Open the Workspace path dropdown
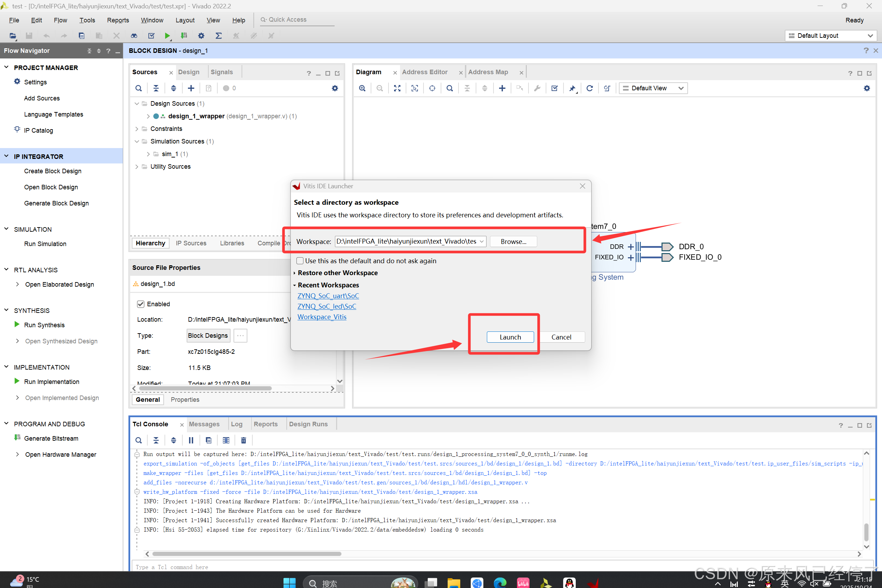Image resolution: width=882 pixels, height=588 pixels. point(482,241)
